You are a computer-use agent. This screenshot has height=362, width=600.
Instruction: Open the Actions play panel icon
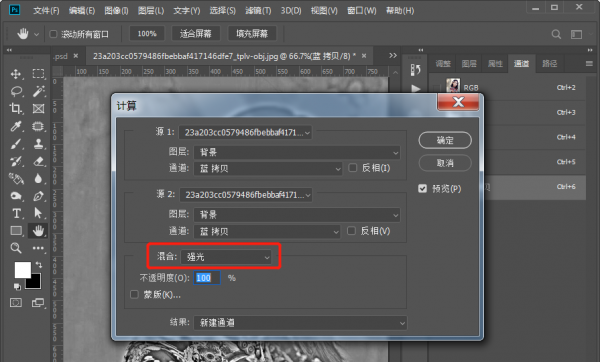click(416, 88)
